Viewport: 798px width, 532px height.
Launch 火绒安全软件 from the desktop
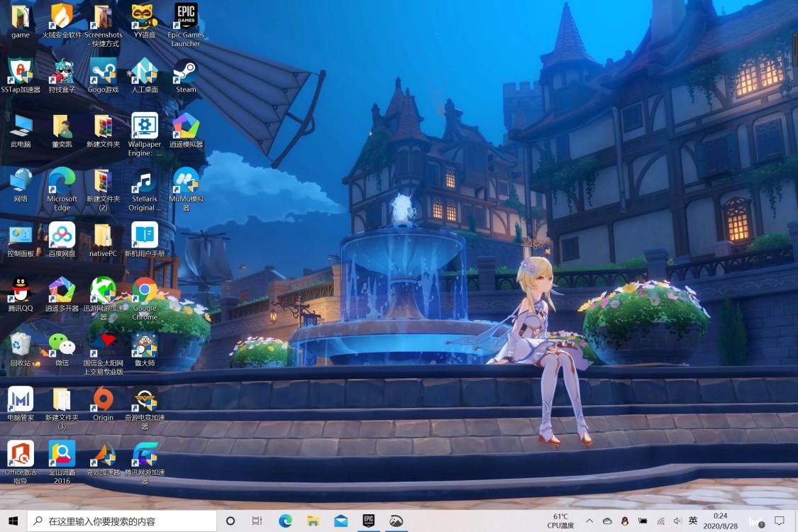click(x=62, y=21)
